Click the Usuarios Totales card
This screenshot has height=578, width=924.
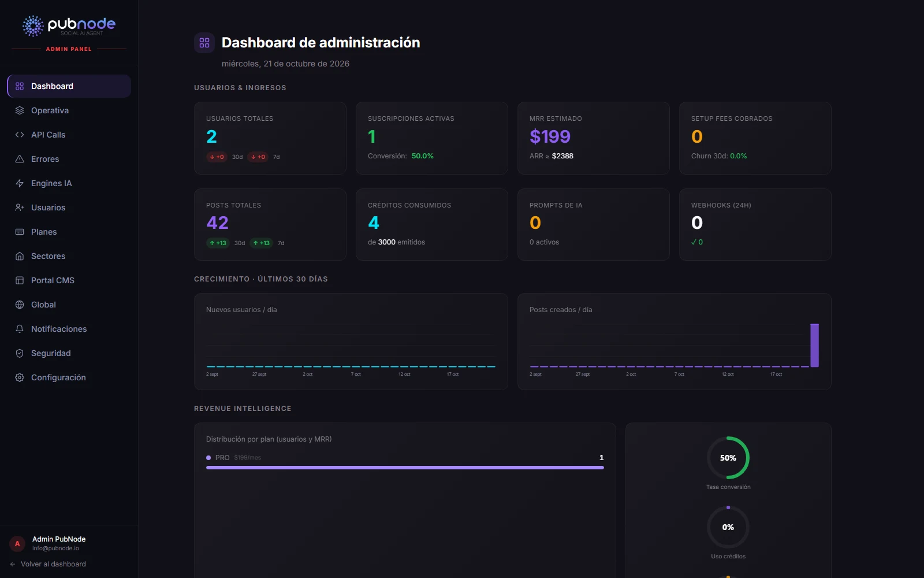click(270, 138)
